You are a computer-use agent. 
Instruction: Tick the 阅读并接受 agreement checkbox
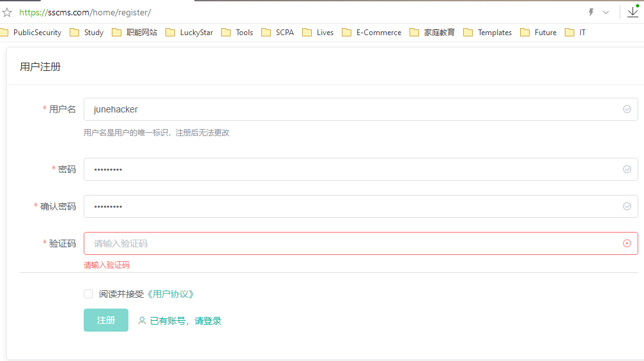tap(88, 294)
